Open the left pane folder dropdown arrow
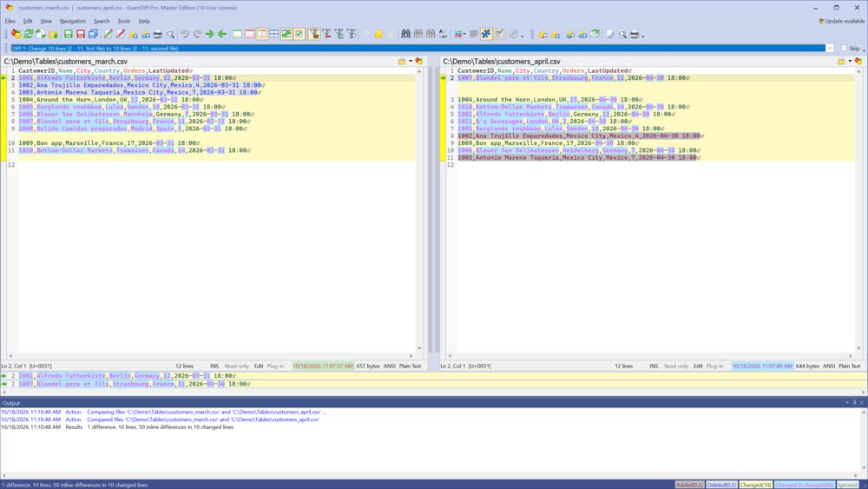868x489 pixels. 411,62
